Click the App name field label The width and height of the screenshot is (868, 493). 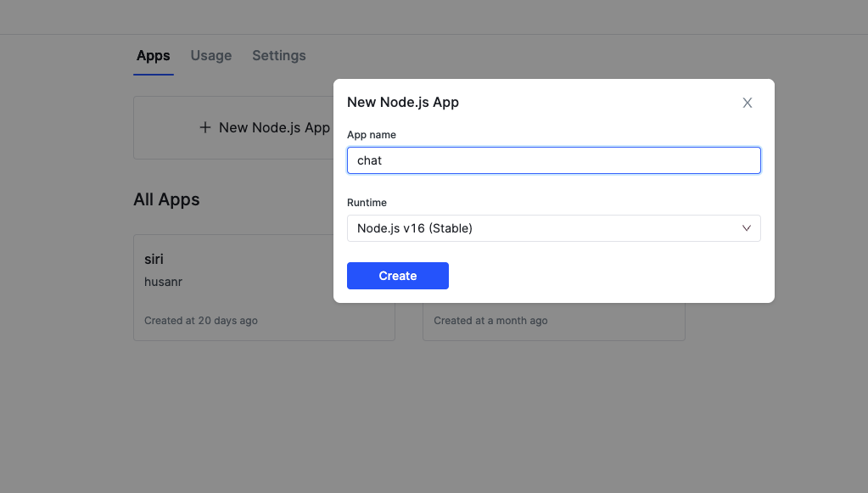click(371, 135)
